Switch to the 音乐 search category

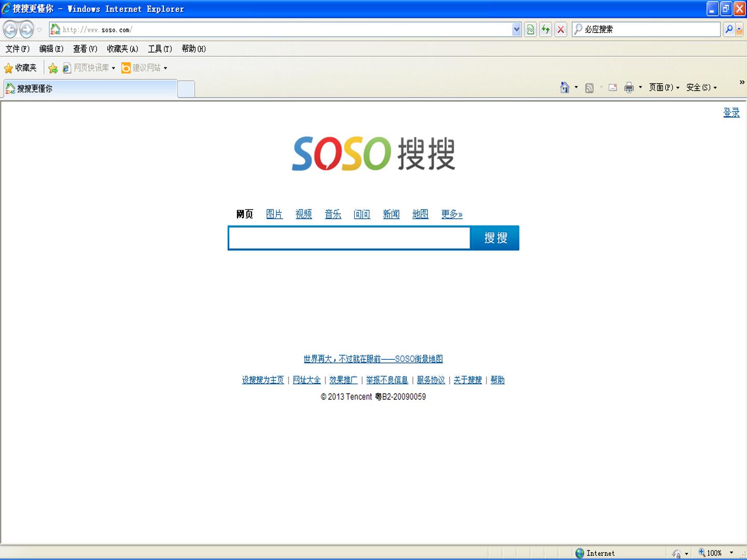click(x=333, y=214)
